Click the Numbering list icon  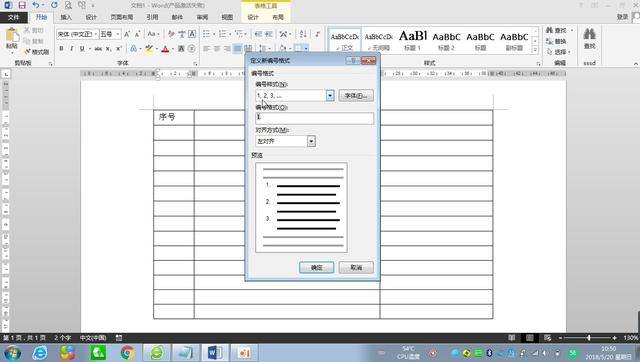(222, 34)
